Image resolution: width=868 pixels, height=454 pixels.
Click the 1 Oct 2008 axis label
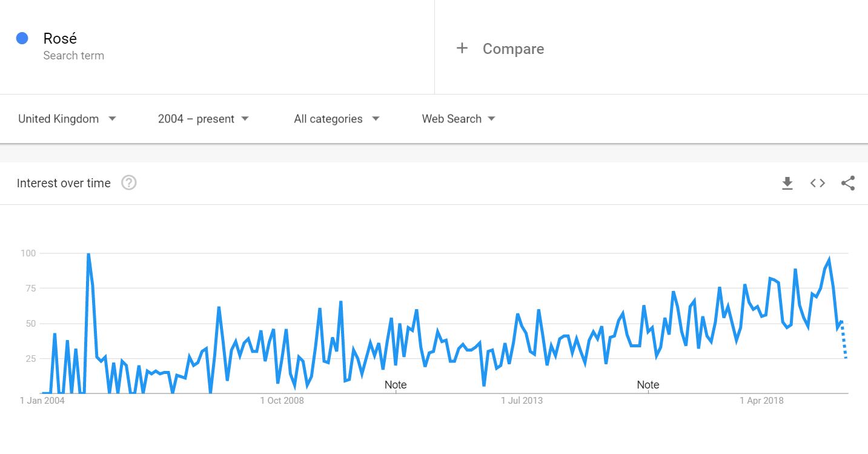pos(282,401)
